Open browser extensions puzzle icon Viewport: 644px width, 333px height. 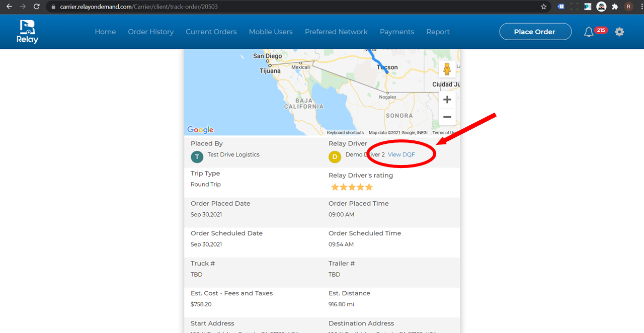(x=614, y=7)
